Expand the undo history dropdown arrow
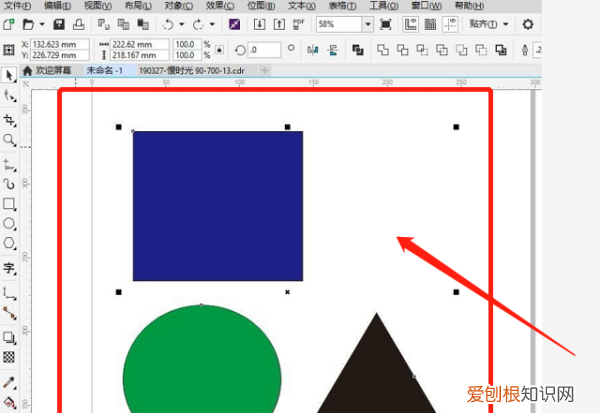This screenshot has width=600, height=413. point(181,23)
